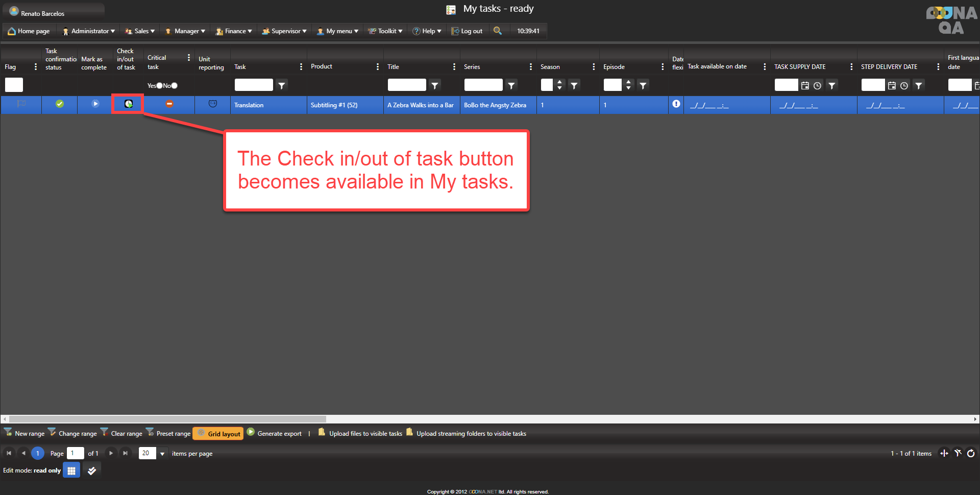Open the Administrator menu

point(88,31)
